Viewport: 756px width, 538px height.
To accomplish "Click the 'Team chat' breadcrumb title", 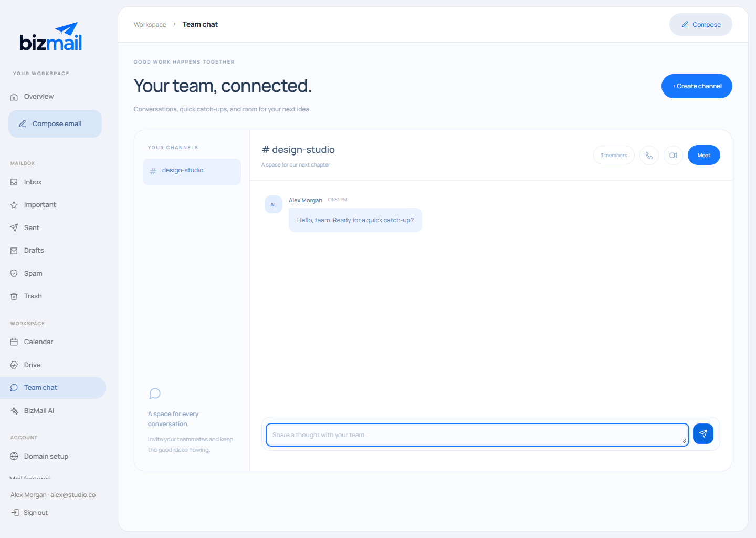I will 200,25.
